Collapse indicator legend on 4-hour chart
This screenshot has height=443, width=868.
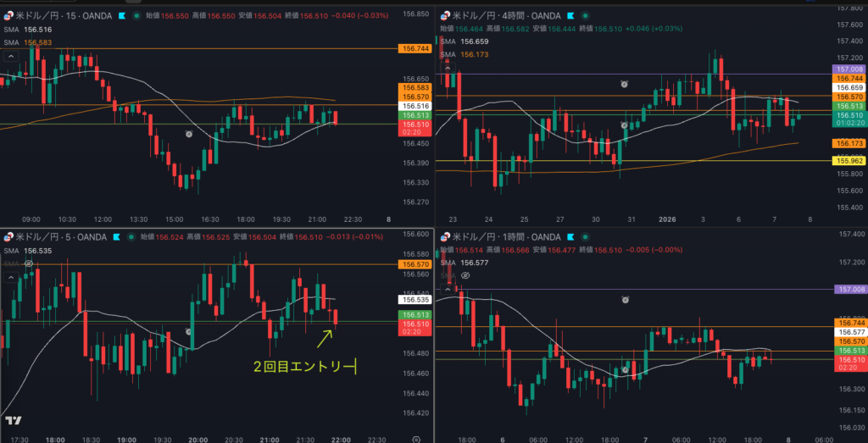(449, 69)
